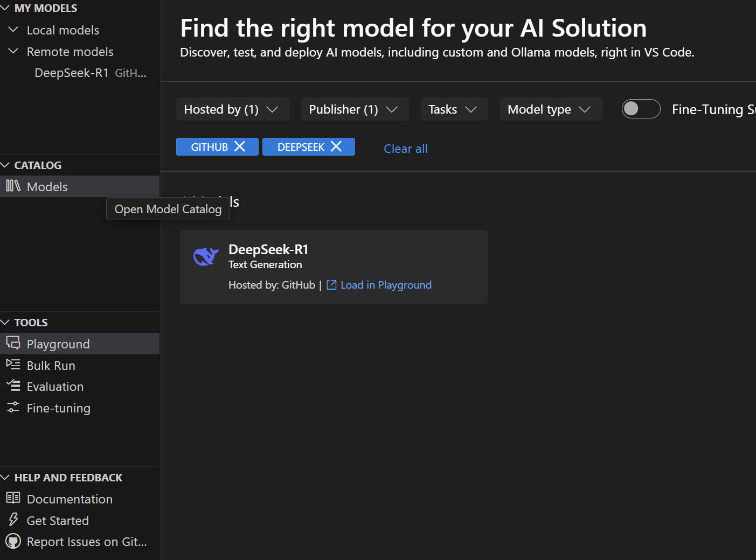756x560 pixels.
Task: Toggle the Fine-Tuning Support switch
Action: [641, 109]
